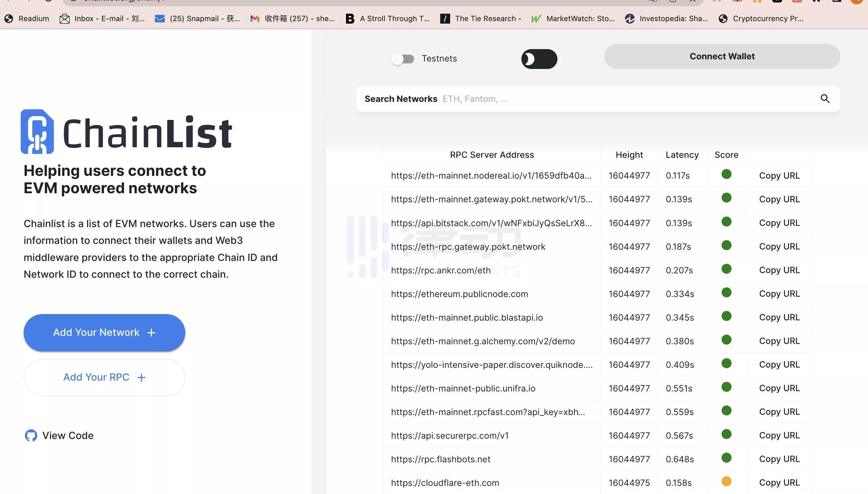Copy URL for eth-mainnet.g.alchemy.com
This screenshot has height=494, width=868.
[x=779, y=341]
